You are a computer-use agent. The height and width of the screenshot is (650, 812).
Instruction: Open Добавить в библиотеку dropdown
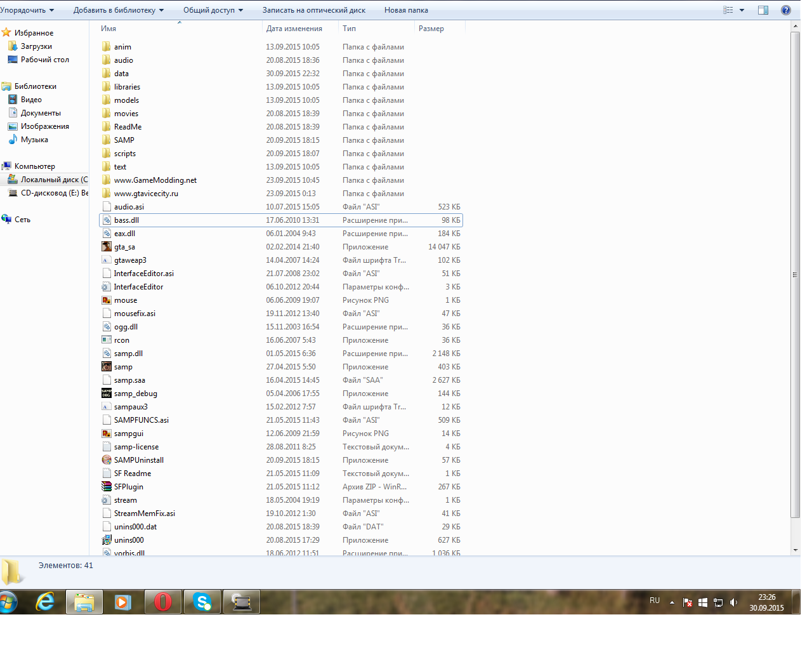(x=119, y=10)
